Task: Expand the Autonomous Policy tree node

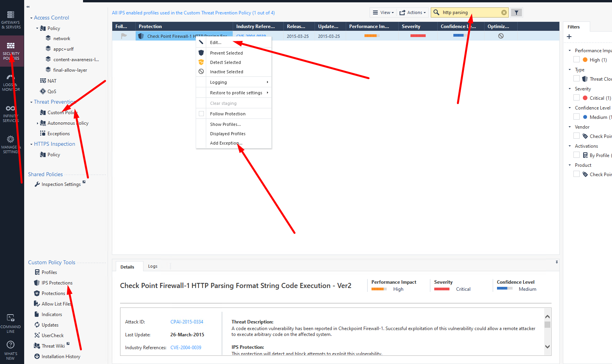Action: 37,123
